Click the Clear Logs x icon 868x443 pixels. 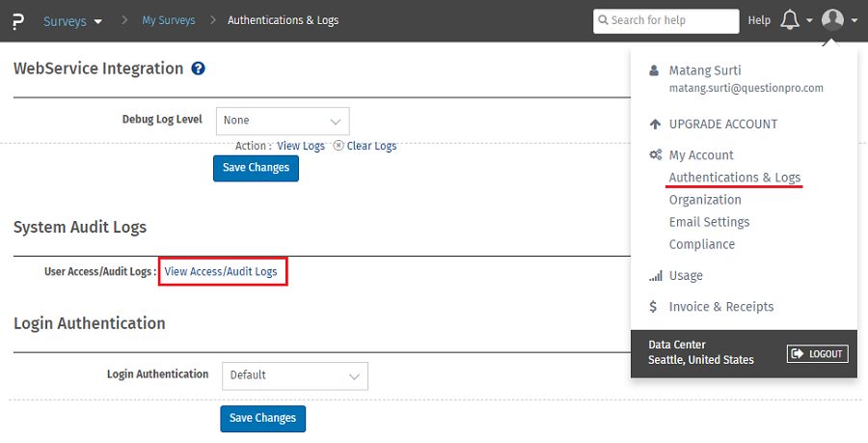click(x=339, y=146)
